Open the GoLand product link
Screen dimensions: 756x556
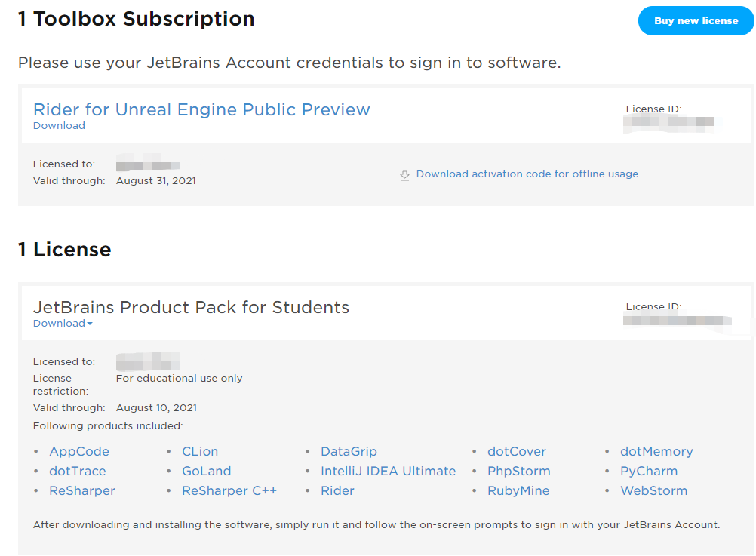(207, 472)
